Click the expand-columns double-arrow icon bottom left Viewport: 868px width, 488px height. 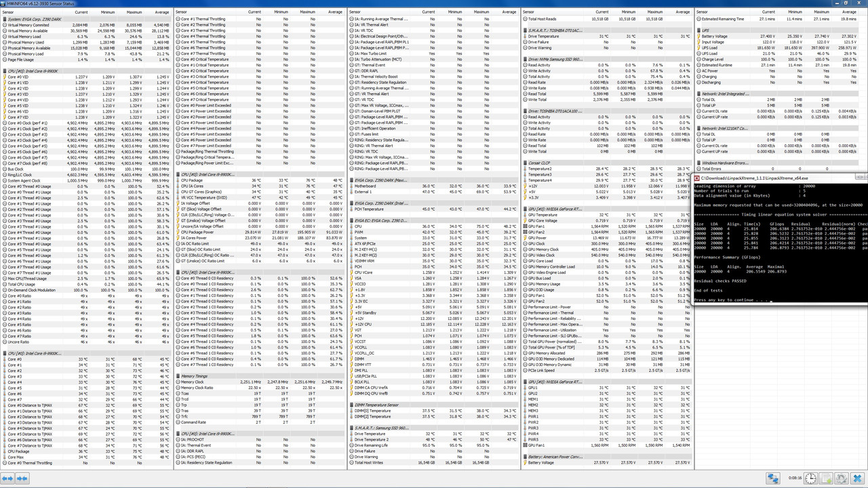coord(7,479)
